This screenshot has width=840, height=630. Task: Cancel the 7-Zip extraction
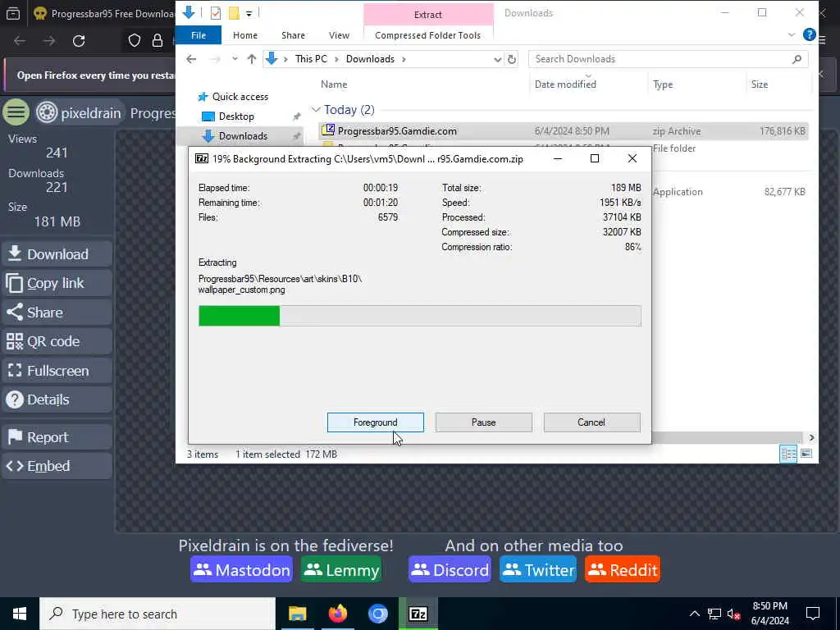[591, 422]
